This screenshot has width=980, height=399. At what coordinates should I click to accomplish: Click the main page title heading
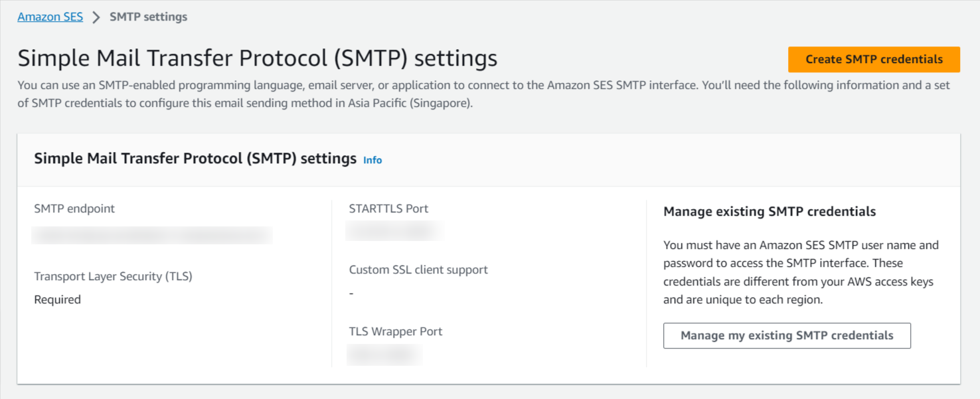(x=258, y=58)
